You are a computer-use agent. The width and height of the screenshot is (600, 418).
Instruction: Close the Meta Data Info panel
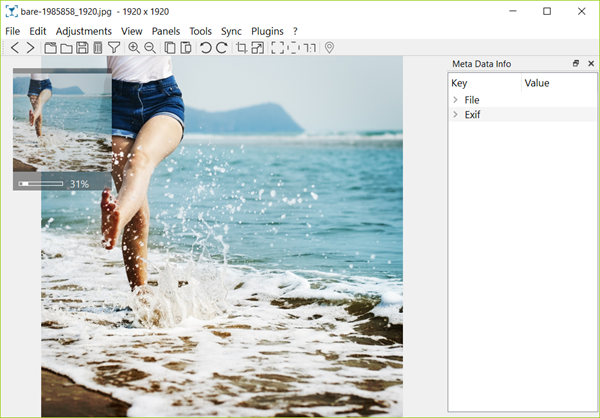591,64
